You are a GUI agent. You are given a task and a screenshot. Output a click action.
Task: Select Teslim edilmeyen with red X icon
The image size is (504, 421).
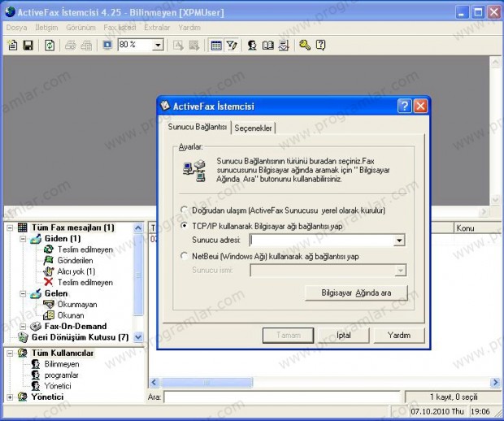pos(85,283)
